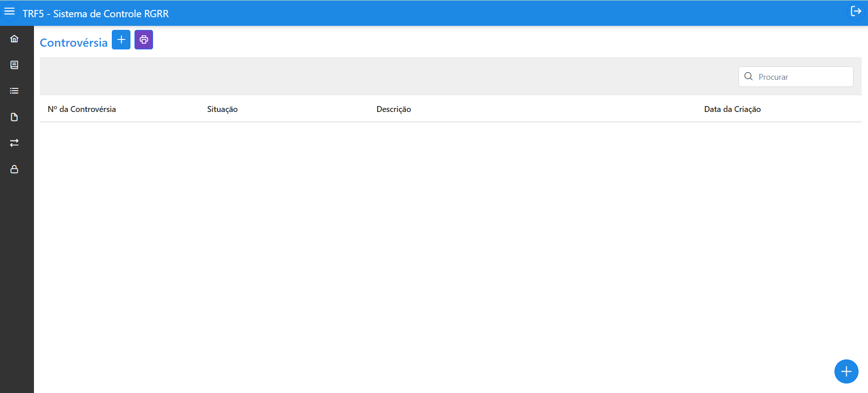Sort by Data da Criação column header
This screenshot has height=393, width=868.
(x=732, y=109)
